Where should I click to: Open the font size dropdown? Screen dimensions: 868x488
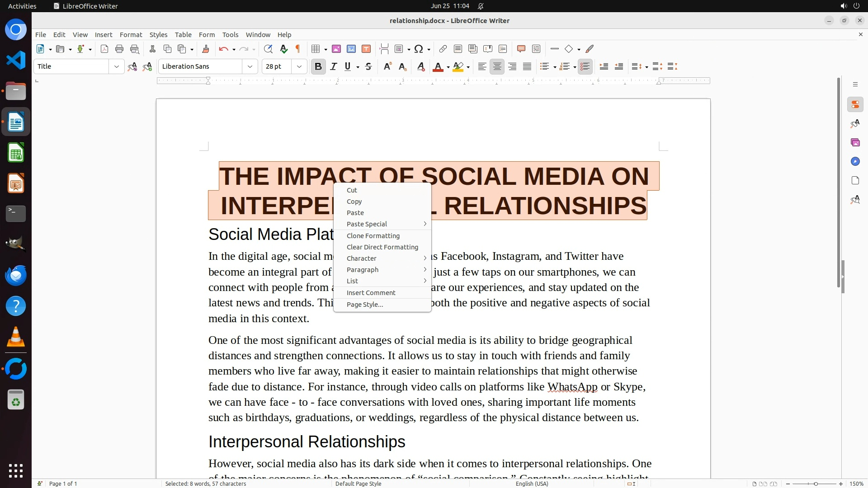(x=299, y=67)
